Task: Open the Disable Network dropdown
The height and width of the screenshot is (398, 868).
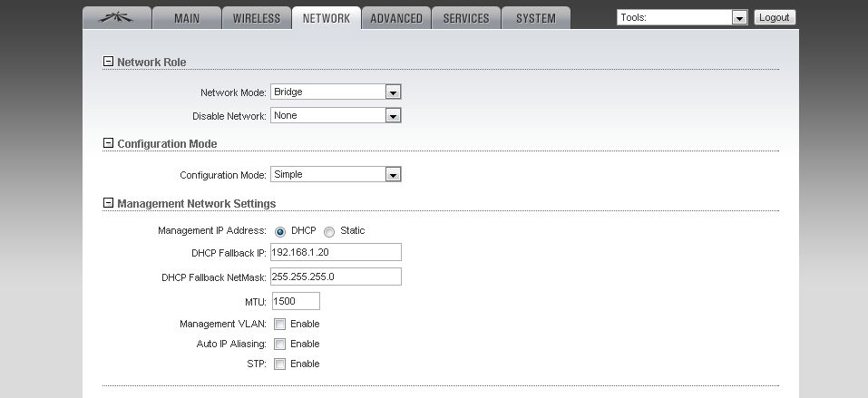Action: click(x=336, y=115)
